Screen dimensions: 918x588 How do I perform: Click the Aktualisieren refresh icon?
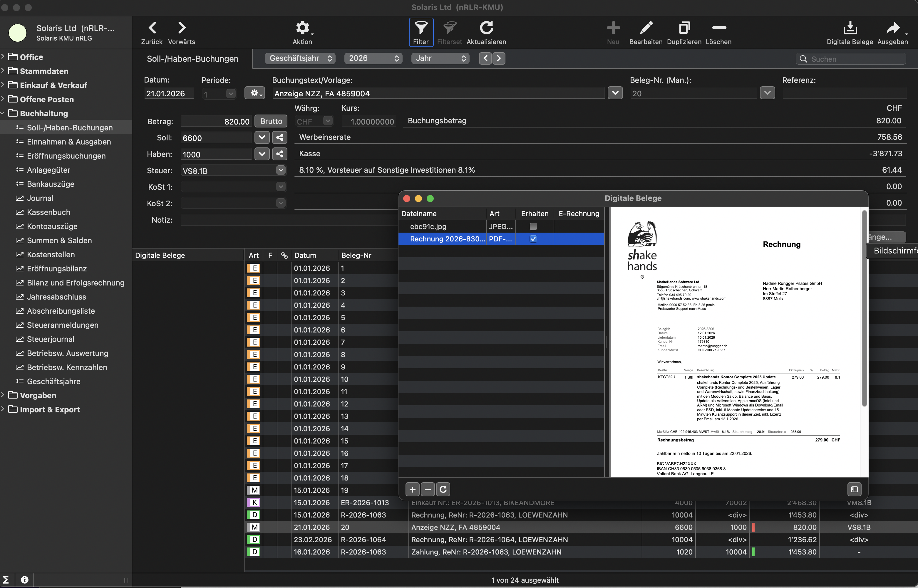point(486,28)
